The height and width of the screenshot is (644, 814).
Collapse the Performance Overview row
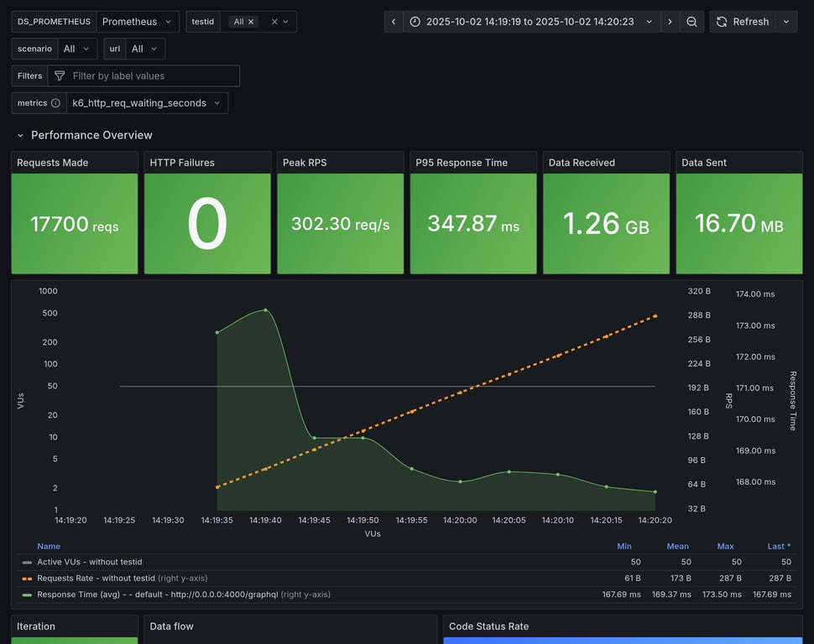coord(20,135)
